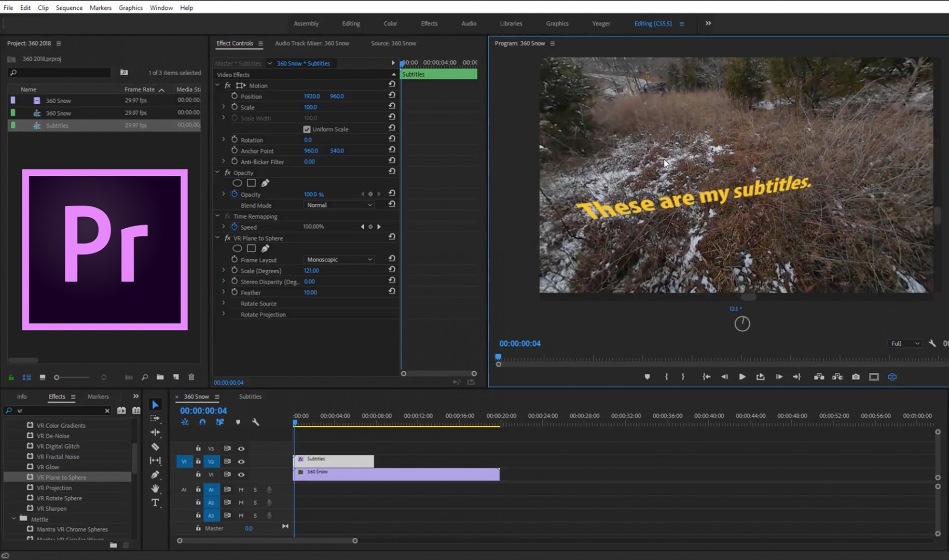The height and width of the screenshot is (560, 949).
Task: Open the Sequence menu
Action: 69,7
